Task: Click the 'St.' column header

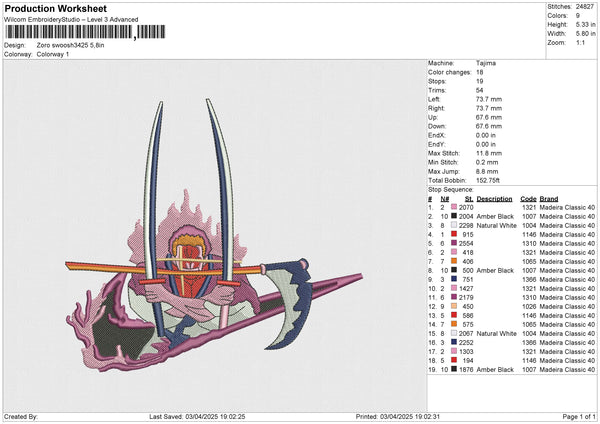Action: pos(469,199)
